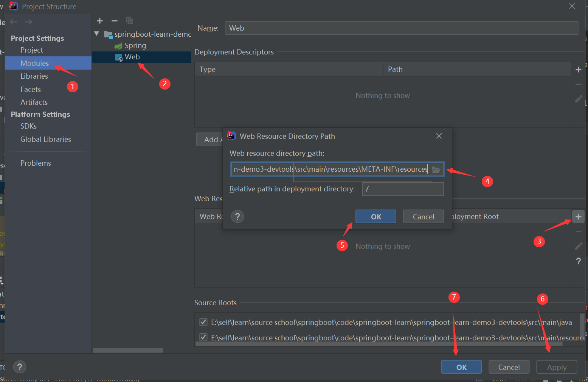Collapse the springboot-learn-demo module node

tap(97, 34)
